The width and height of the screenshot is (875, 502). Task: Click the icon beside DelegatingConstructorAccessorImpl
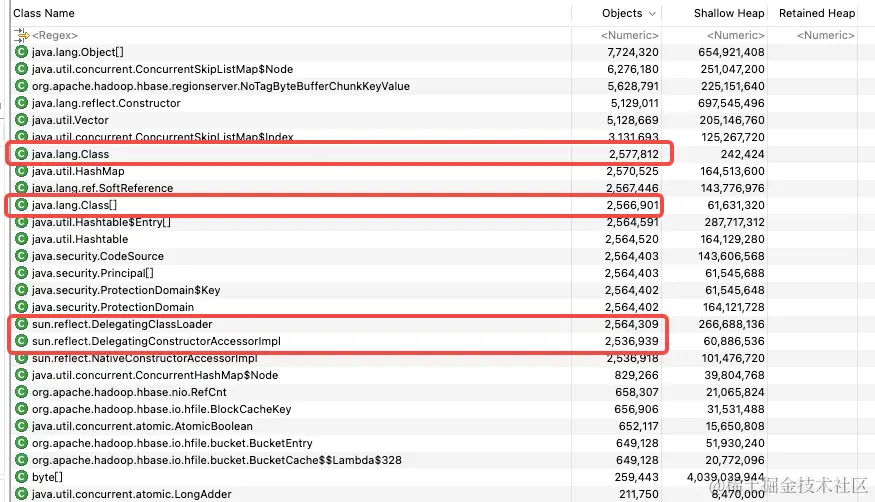[21, 341]
